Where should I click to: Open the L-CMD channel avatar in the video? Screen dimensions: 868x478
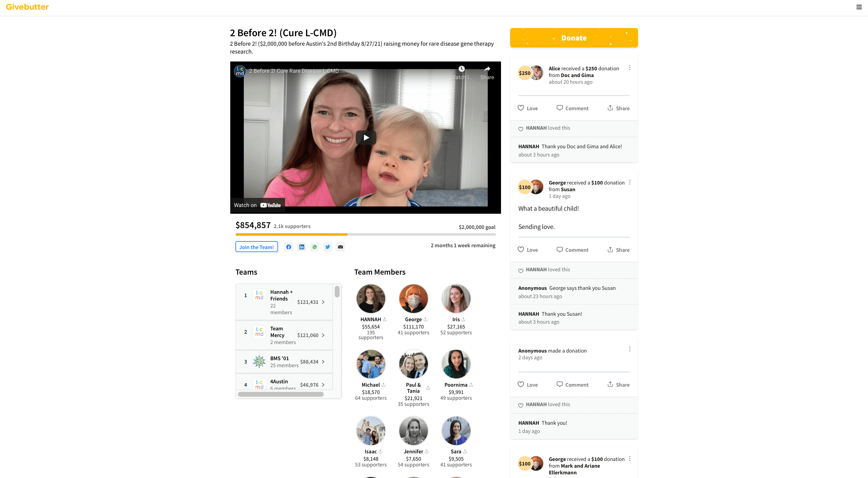pyautogui.click(x=240, y=71)
